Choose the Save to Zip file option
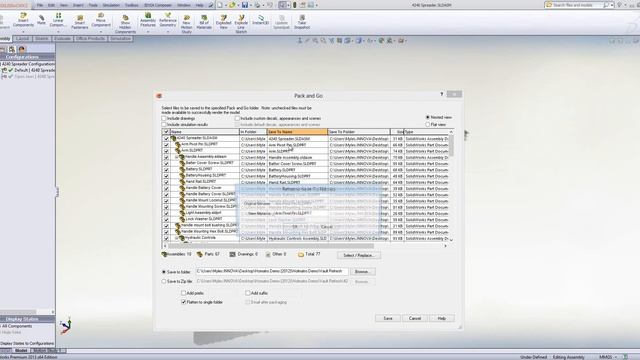 [x=164, y=282]
